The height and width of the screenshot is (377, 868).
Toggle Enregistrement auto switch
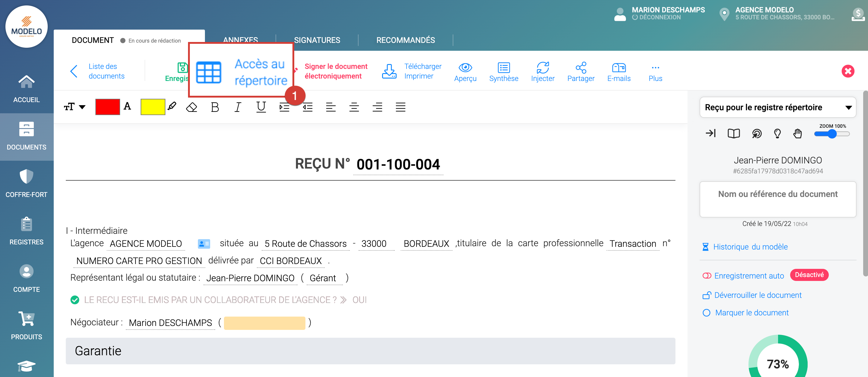(707, 276)
